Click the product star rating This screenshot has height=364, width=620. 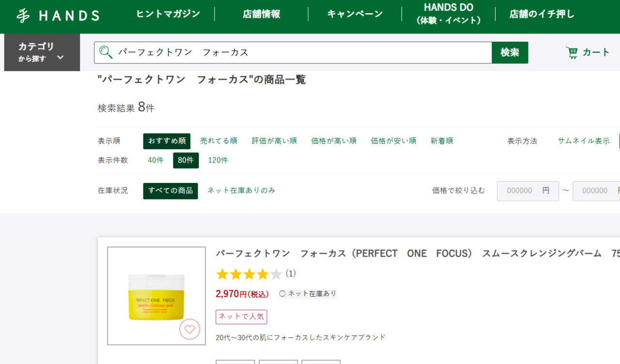249,274
